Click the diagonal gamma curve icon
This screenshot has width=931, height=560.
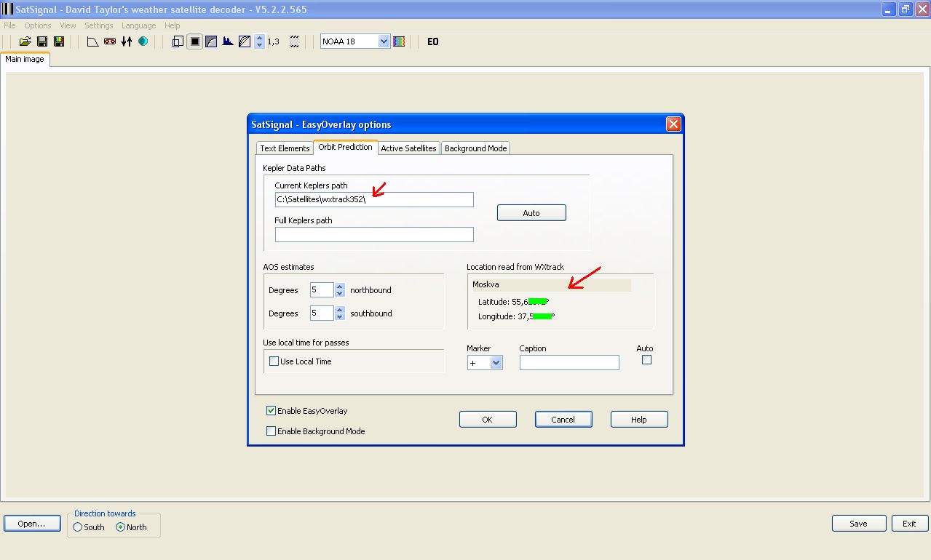click(x=245, y=41)
